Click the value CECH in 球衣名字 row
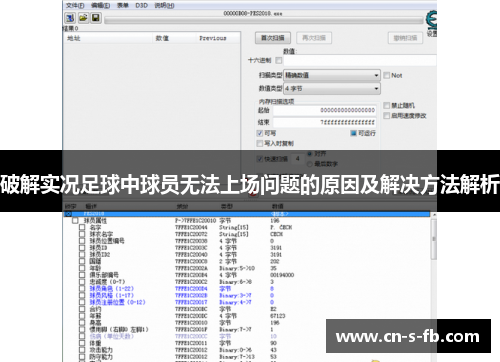This screenshot has height=362, width=500. pos(277,234)
